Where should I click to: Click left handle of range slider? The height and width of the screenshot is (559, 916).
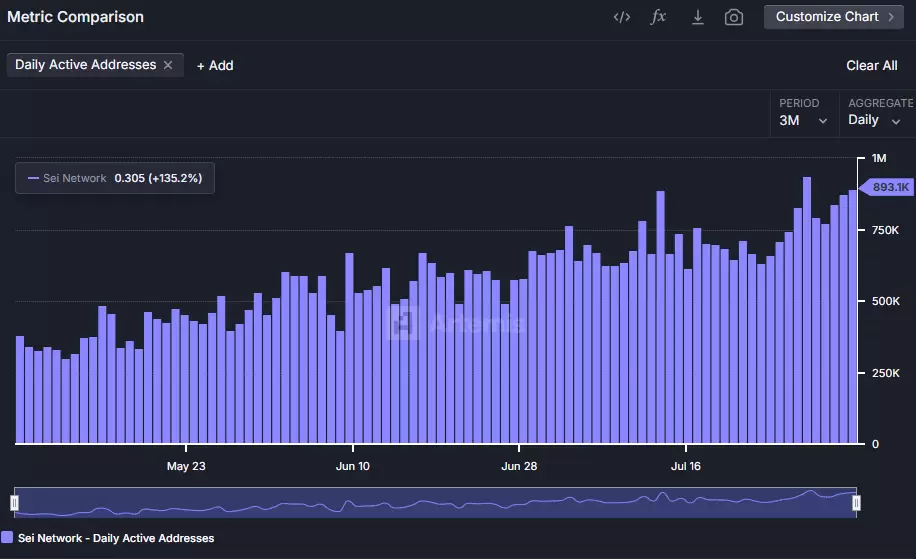click(x=15, y=503)
